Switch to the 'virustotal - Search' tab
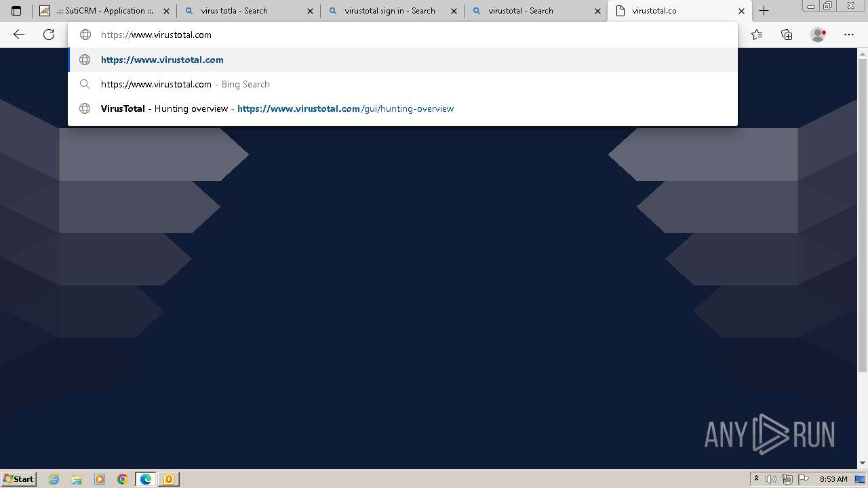 (535, 11)
